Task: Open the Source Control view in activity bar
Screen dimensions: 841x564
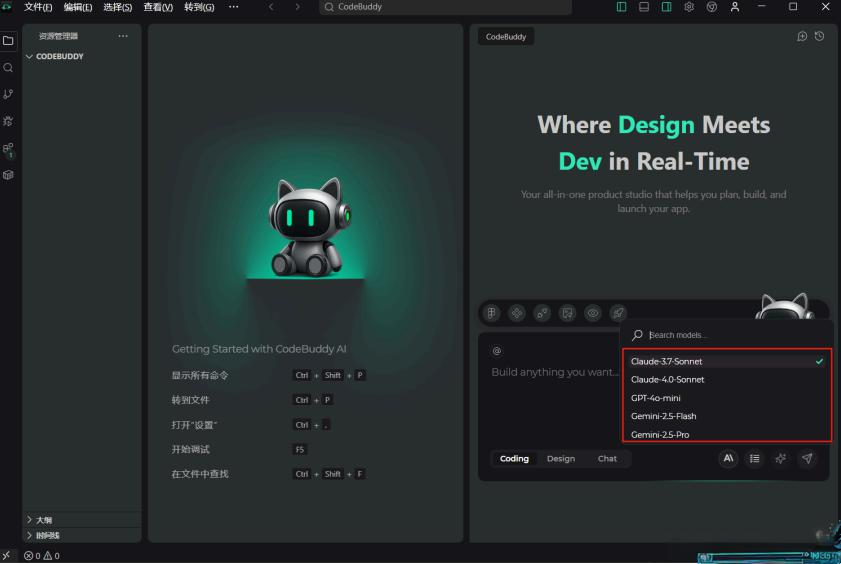Action: (9, 94)
